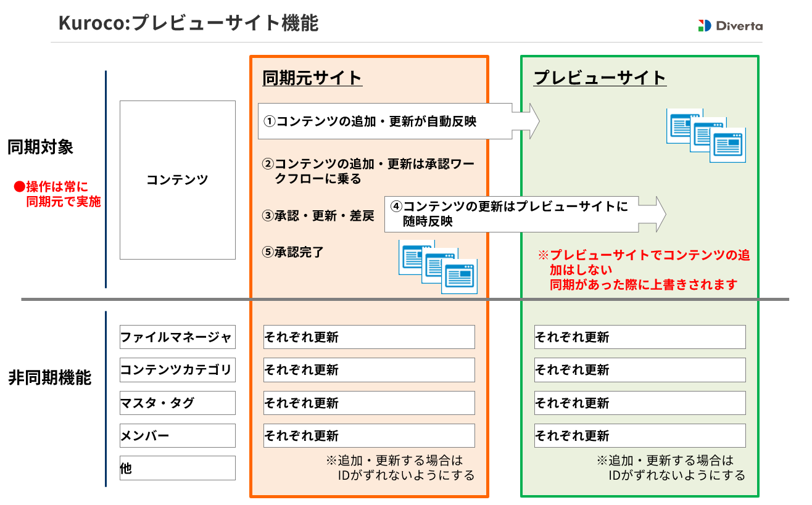
Task: Click the 他 box
Action: pos(177,467)
